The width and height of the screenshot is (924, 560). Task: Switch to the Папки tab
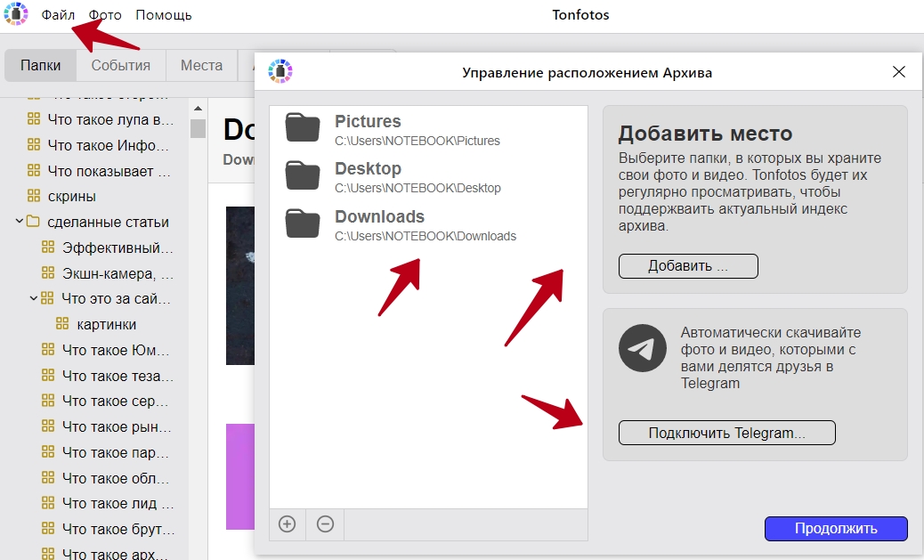[x=41, y=65]
